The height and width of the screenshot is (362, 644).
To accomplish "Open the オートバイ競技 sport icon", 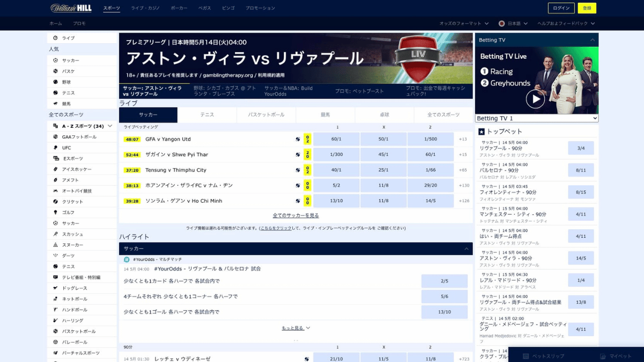I will [x=56, y=191].
